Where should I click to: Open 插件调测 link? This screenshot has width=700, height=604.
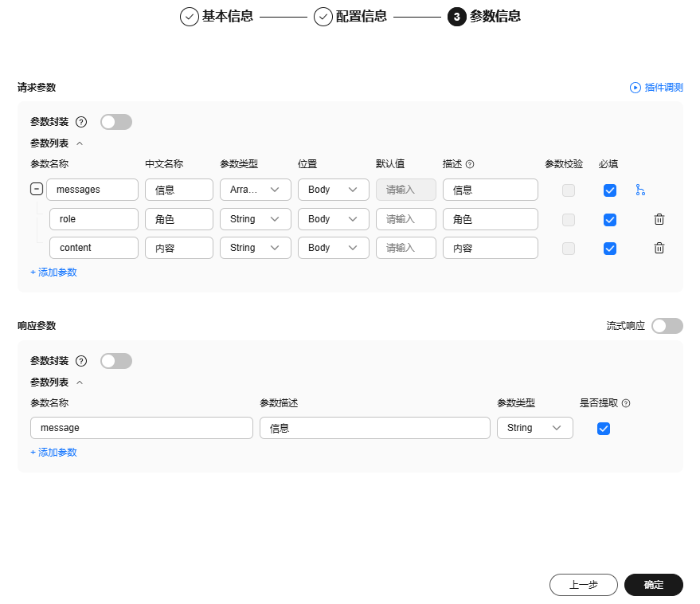coord(657,88)
